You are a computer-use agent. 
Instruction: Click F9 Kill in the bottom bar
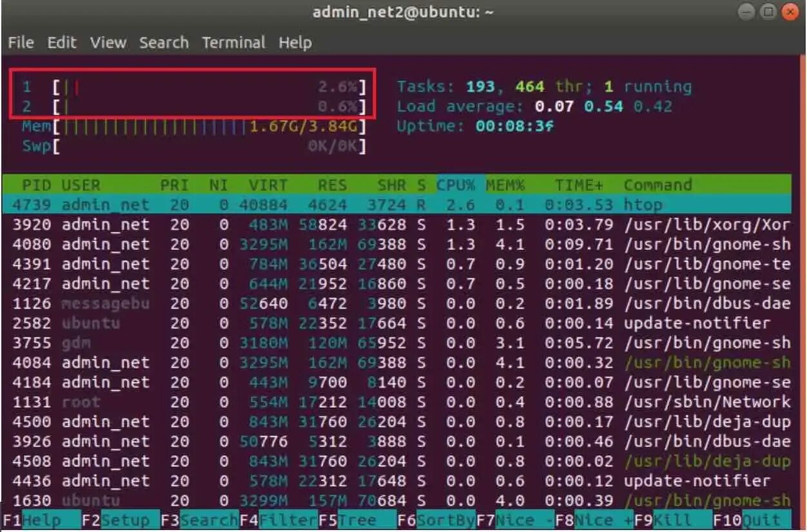coord(673,520)
